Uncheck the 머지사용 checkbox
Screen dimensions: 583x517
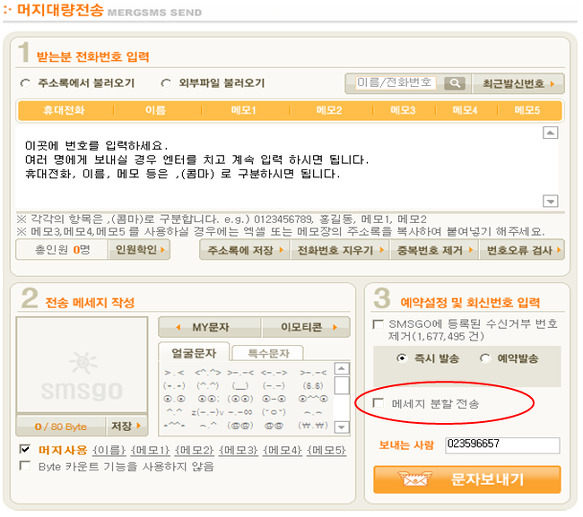25,449
